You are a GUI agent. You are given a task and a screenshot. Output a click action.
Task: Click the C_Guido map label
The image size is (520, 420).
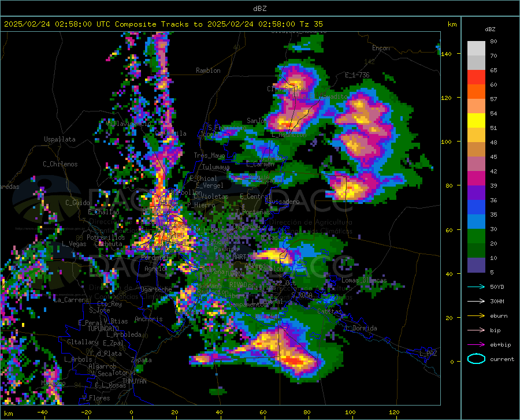77,203
